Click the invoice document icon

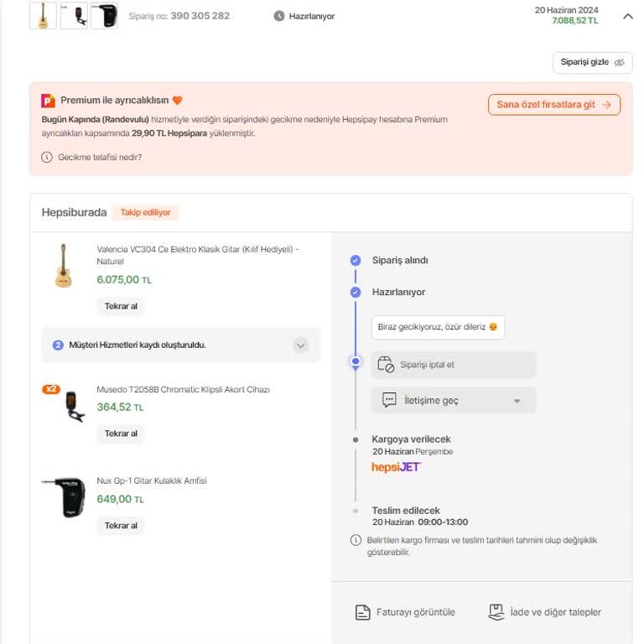click(x=362, y=612)
